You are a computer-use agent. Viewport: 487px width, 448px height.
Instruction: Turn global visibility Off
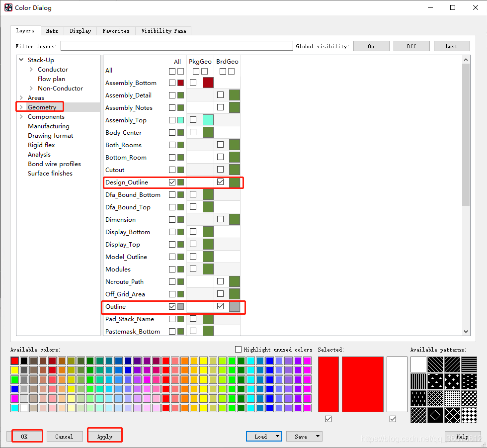click(411, 46)
